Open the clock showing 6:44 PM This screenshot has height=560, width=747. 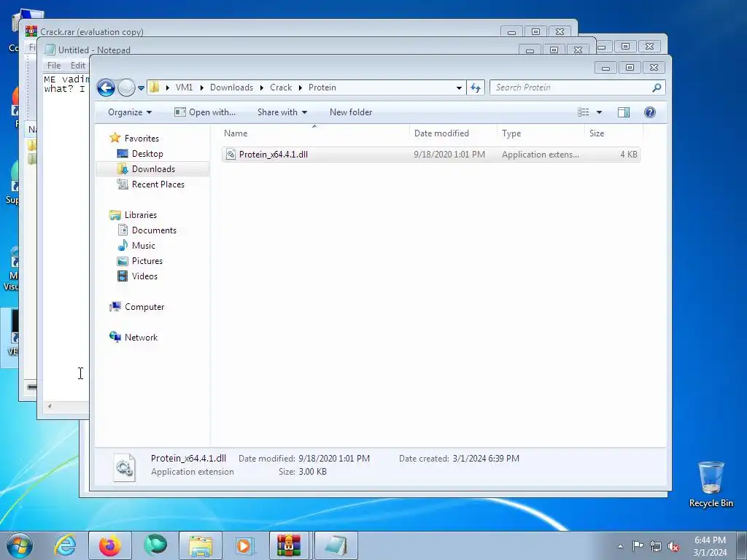[710, 546]
